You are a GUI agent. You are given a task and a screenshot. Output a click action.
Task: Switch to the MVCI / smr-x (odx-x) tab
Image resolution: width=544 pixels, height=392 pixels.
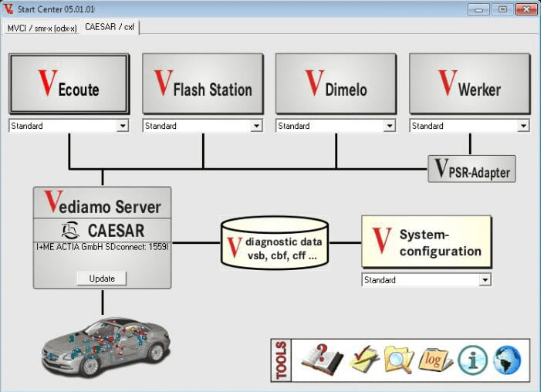point(42,28)
